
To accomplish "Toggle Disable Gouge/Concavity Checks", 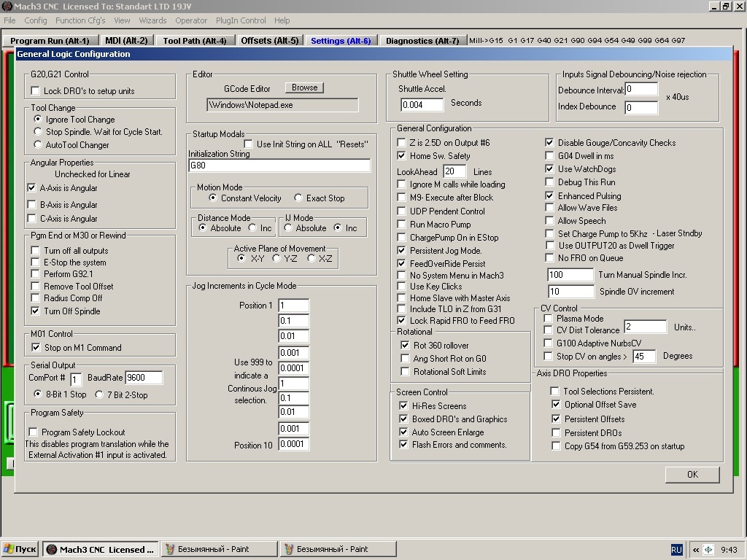I will click(x=549, y=142).
